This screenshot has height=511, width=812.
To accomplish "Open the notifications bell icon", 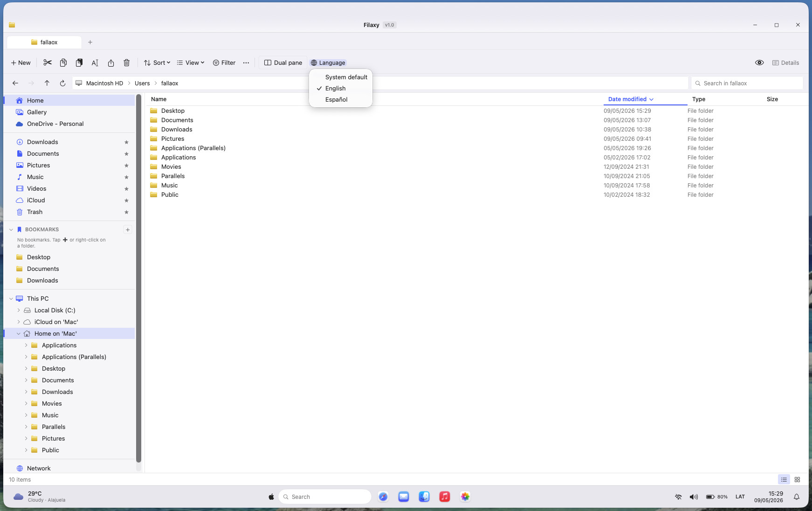I will point(797,497).
